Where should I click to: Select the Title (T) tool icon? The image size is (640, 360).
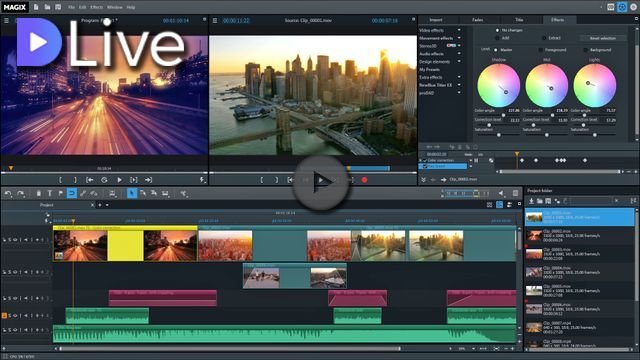(49, 193)
